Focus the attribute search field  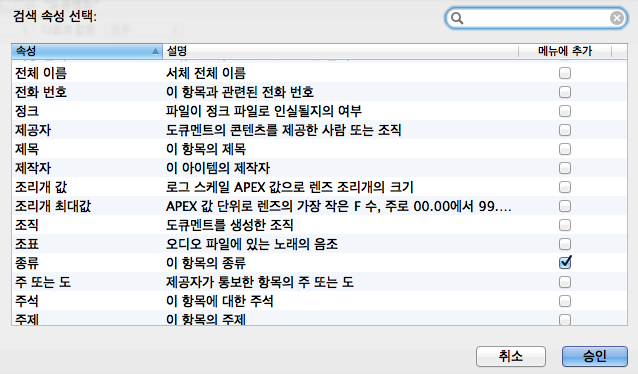[x=536, y=18]
